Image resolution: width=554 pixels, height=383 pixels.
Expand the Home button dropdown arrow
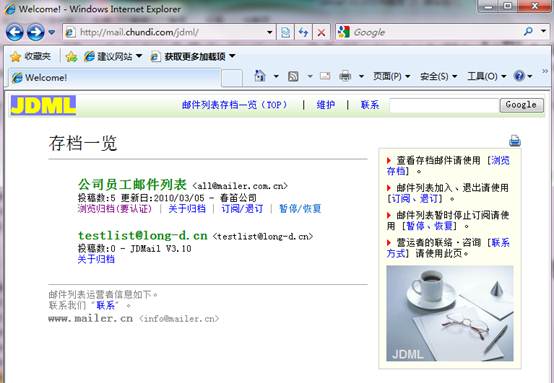(276, 76)
